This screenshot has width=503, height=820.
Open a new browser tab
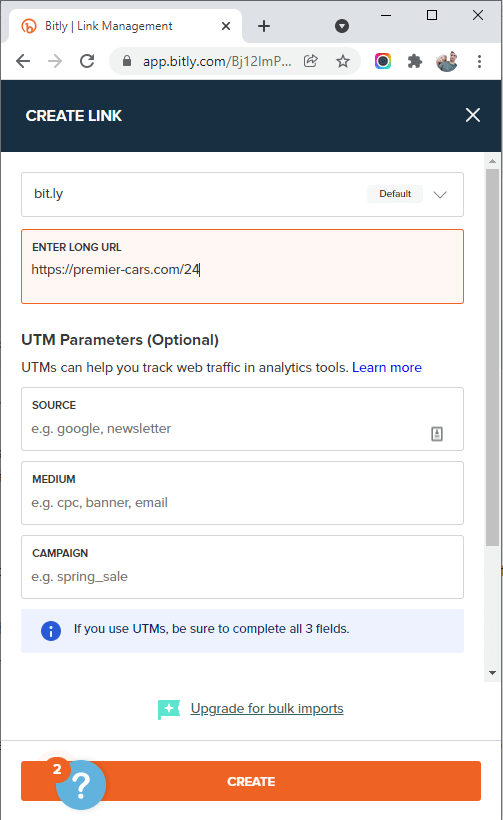[x=264, y=26]
